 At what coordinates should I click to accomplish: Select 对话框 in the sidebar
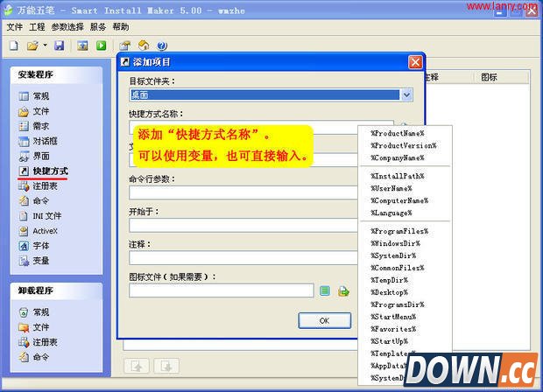(x=38, y=141)
